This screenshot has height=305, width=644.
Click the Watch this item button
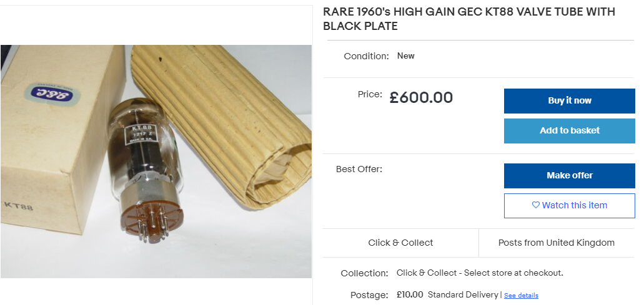click(569, 205)
